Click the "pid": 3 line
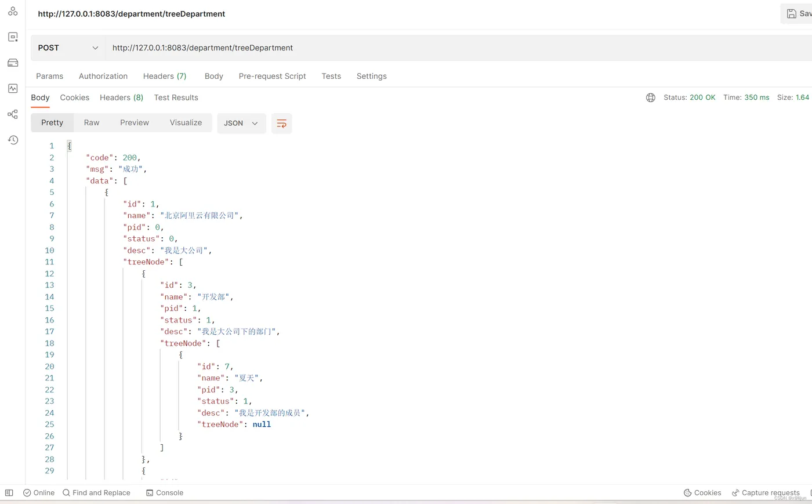812x504 pixels. click(x=217, y=390)
